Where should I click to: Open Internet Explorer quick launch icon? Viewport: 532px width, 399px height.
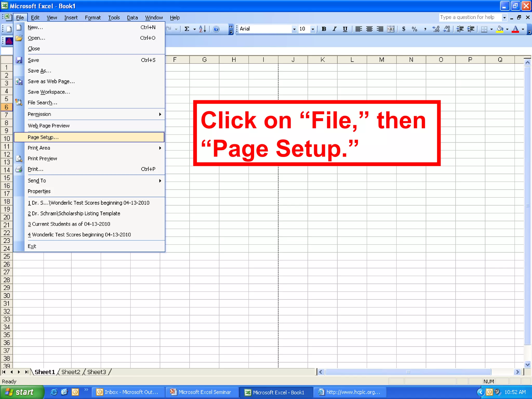(x=54, y=392)
